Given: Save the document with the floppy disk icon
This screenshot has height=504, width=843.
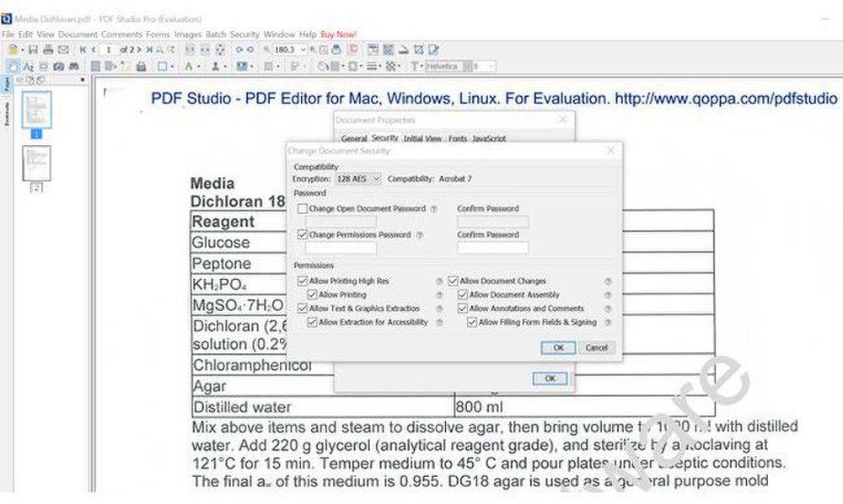Looking at the screenshot, I should point(33,50).
